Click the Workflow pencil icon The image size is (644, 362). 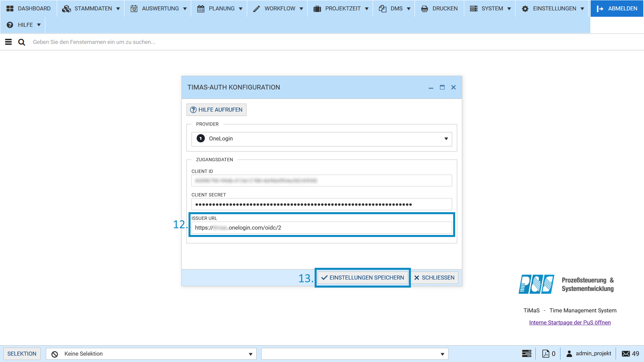(257, 9)
